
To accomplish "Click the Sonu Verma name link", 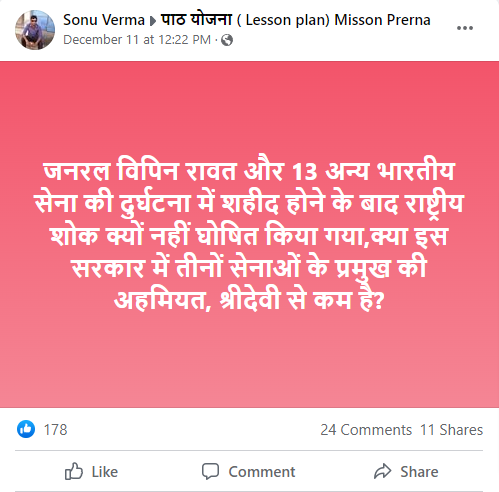I will [x=104, y=20].
